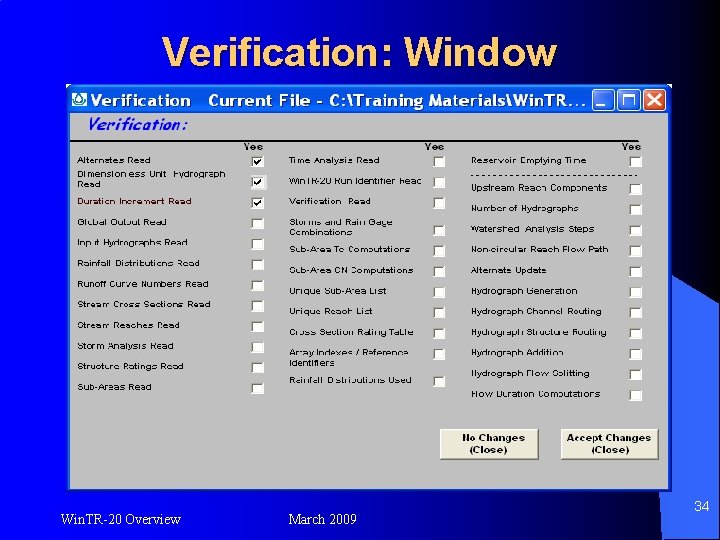The width and height of the screenshot is (720, 540).
Task: Click the Verification window title bar icon
Action: pyautogui.click(x=79, y=100)
